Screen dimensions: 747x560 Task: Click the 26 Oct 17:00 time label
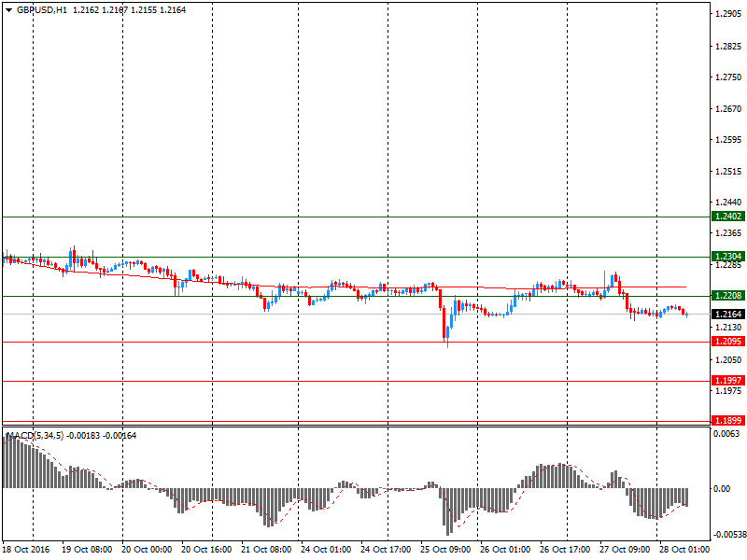coord(565,550)
